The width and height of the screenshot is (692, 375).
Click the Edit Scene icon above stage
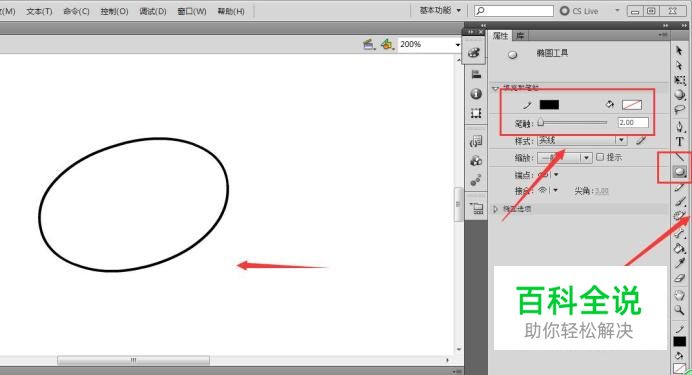pos(369,44)
